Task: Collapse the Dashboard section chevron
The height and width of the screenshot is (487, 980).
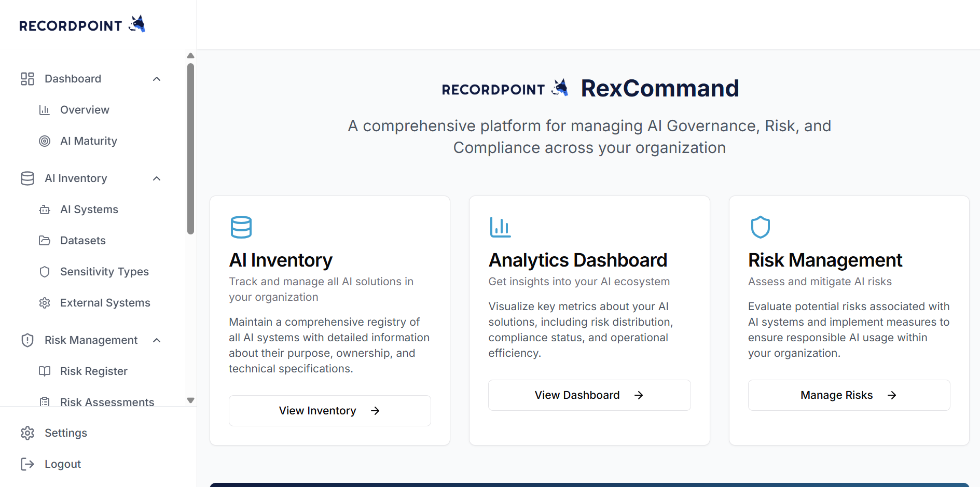Action: [x=157, y=79]
